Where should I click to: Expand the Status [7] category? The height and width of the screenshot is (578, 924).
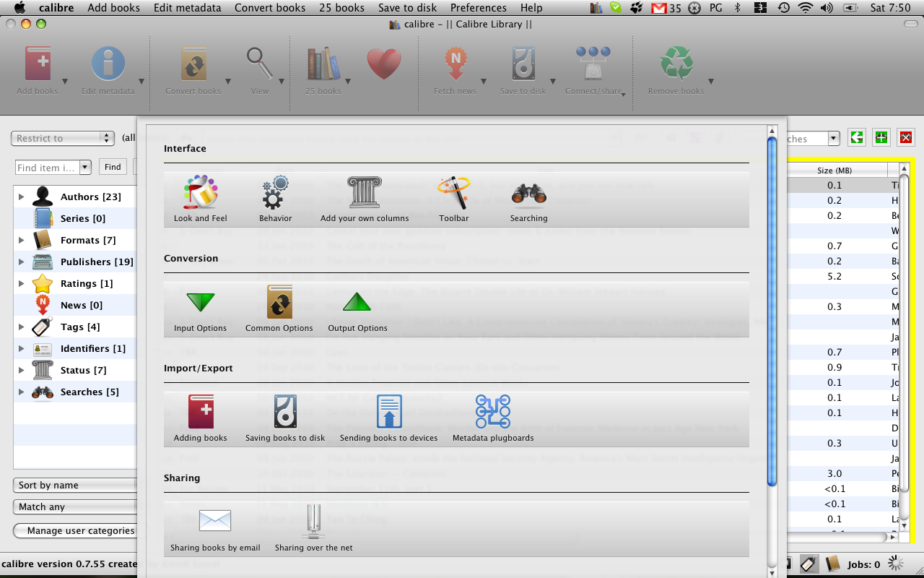[x=22, y=370]
